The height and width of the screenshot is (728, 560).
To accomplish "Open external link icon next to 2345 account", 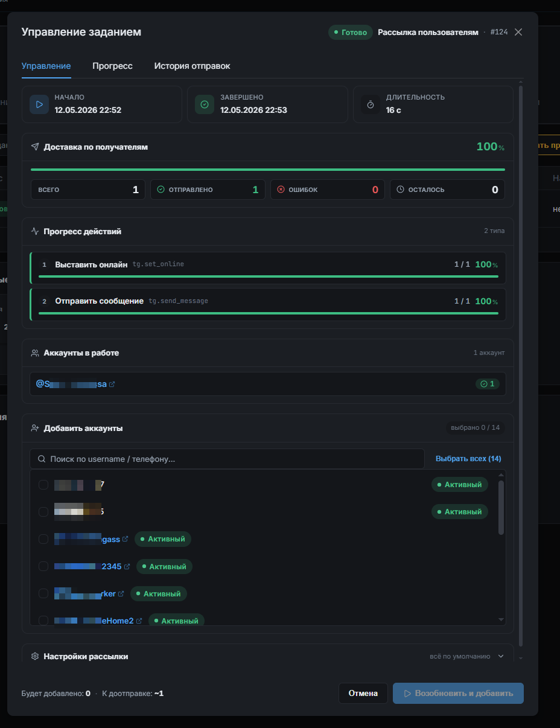I will (x=127, y=567).
